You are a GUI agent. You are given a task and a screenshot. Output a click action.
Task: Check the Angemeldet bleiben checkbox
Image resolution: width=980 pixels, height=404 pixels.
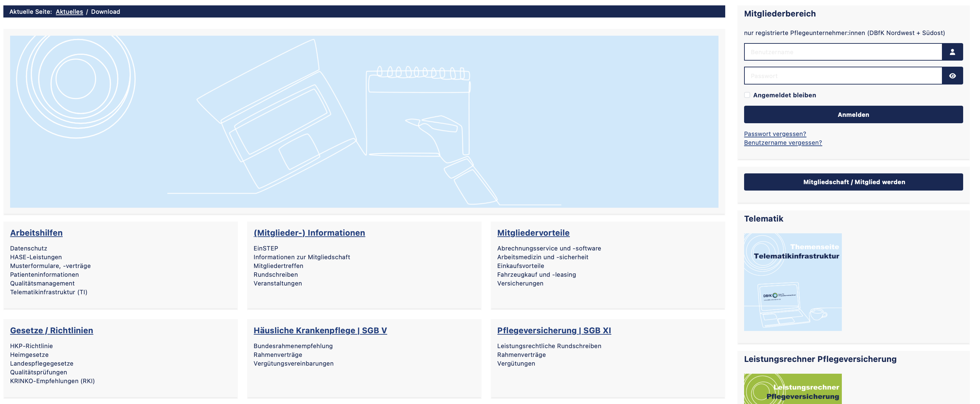[x=747, y=95]
